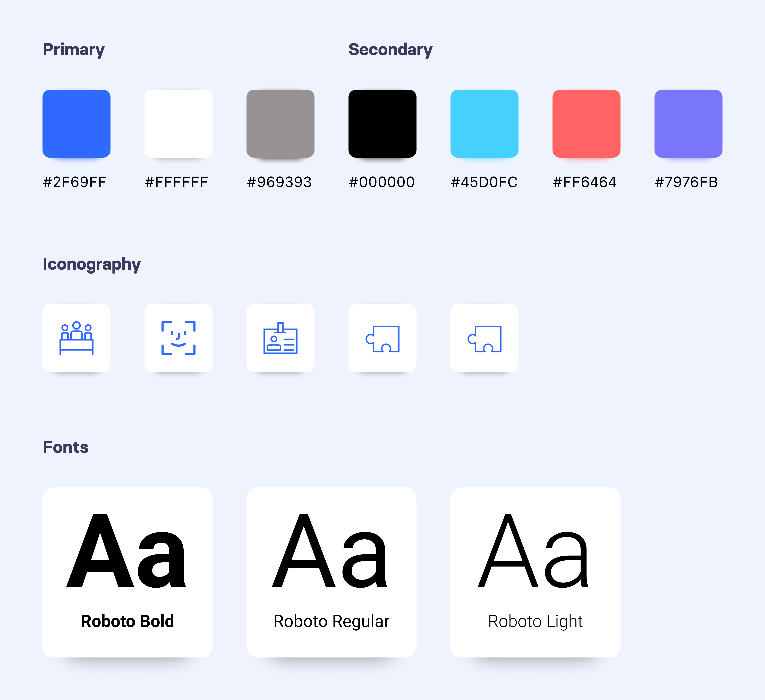Click the ID badge card icon
Image resolution: width=765 pixels, height=700 pixels.
(280, 338)
